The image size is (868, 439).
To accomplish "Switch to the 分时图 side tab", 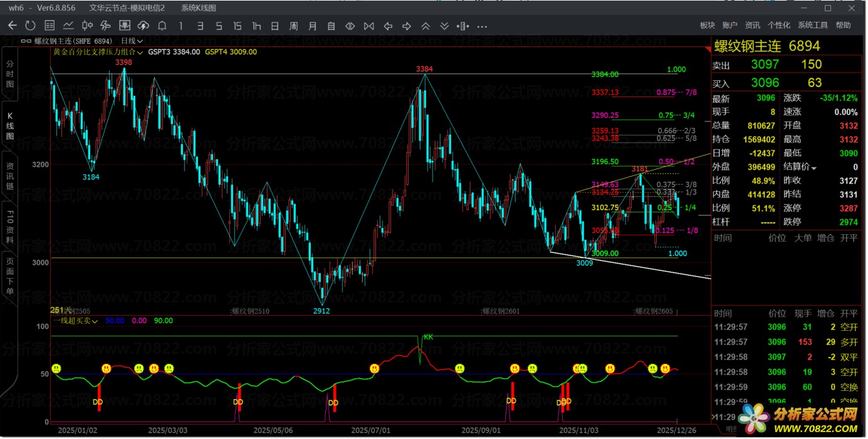I will click(x=10, y=74).
